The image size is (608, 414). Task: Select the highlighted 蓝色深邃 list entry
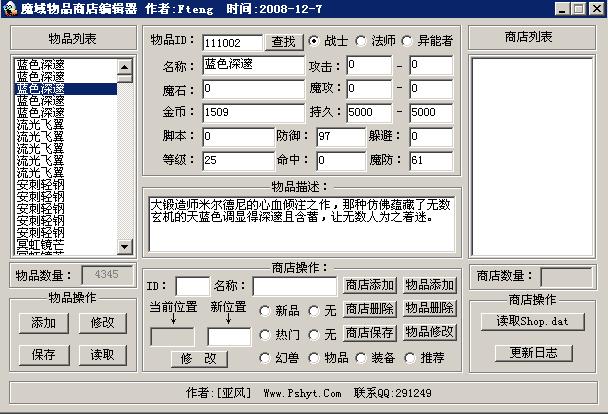pos(66,89)
